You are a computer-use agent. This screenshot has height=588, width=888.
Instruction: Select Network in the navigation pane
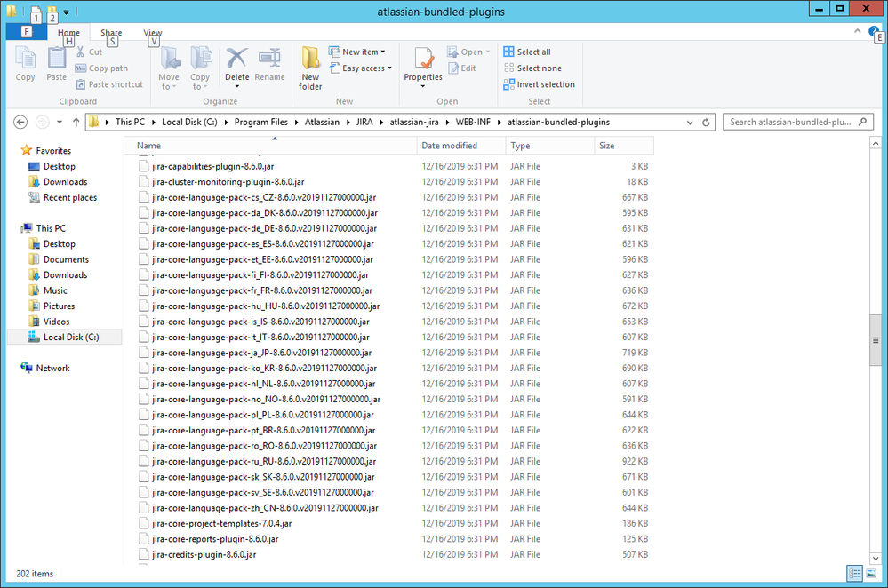tap(52, 368)
